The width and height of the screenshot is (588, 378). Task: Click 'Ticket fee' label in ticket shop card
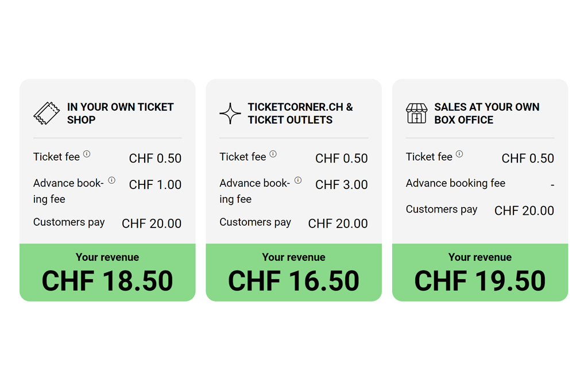[x=57, y=157]
